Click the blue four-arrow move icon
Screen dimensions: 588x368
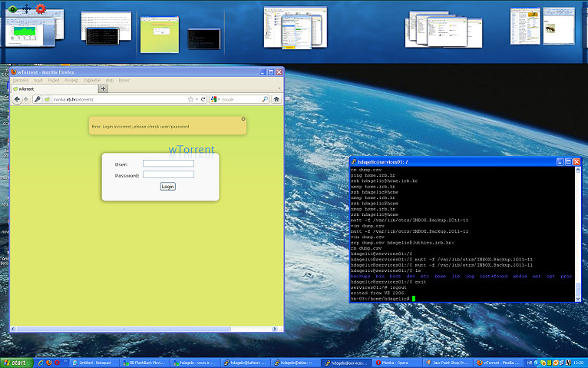(27, 8)
